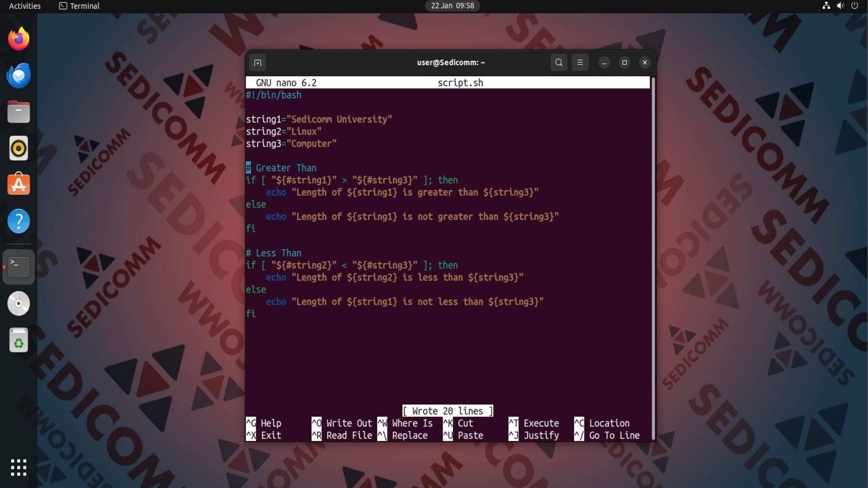Open the terminal hamburger menu

[x=580, y=63]
